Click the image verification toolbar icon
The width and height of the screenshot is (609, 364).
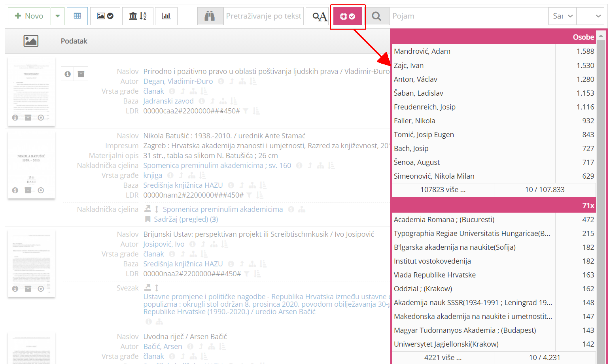(105, 16)
